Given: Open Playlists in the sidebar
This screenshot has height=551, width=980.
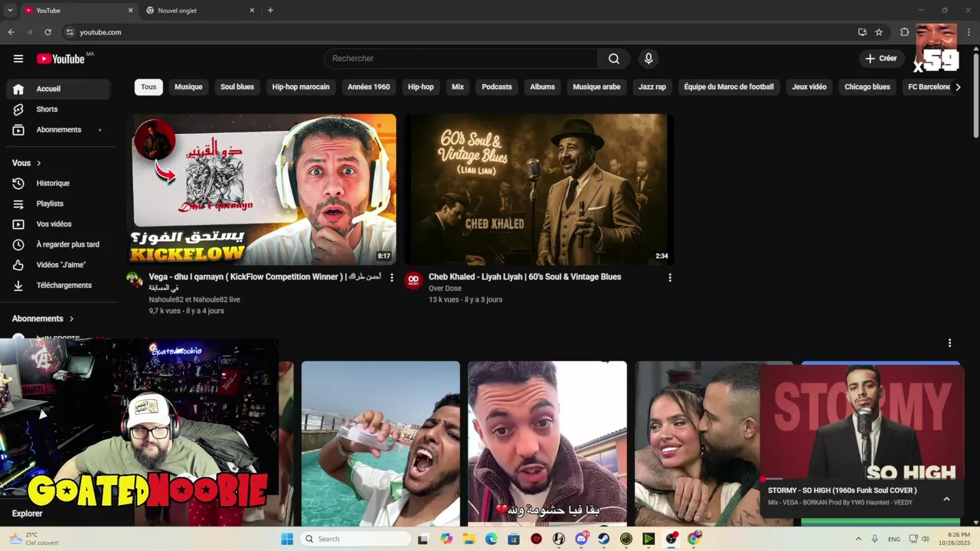Looking at the screenshot, I should pyautogui.click(x=58, y=204).
